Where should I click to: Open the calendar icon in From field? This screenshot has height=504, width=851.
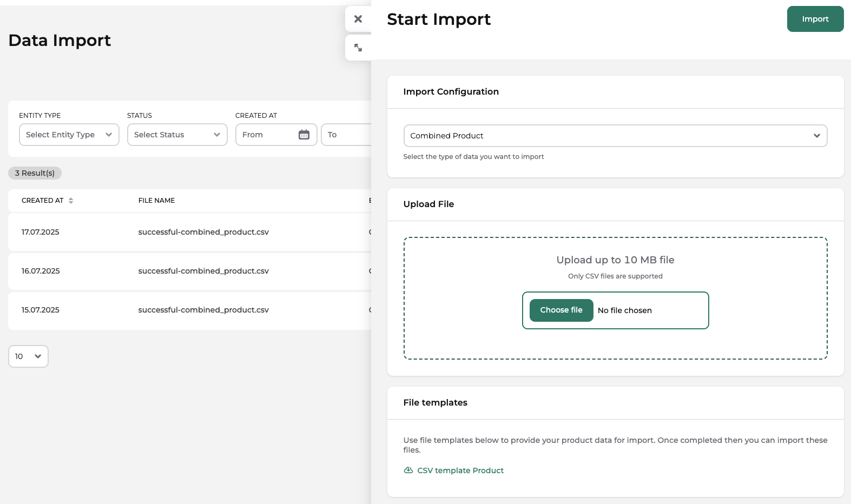coord(304,135)
